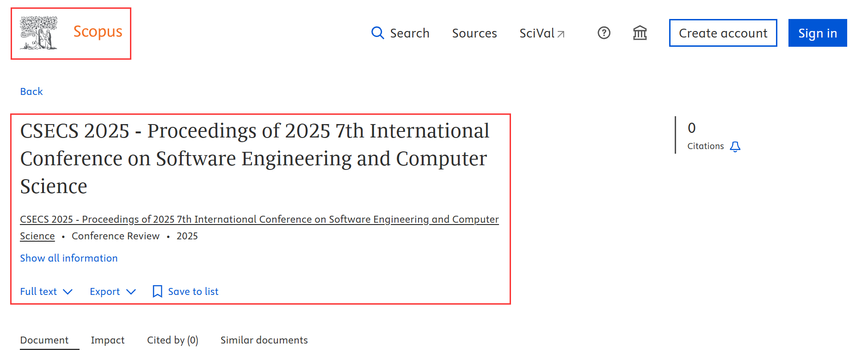Switch to the Impact tab

[x=107, y=340]
